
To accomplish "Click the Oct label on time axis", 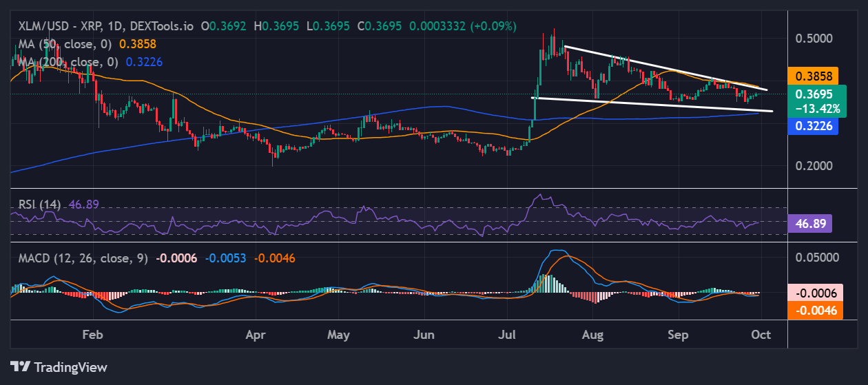I will [761, 335].
